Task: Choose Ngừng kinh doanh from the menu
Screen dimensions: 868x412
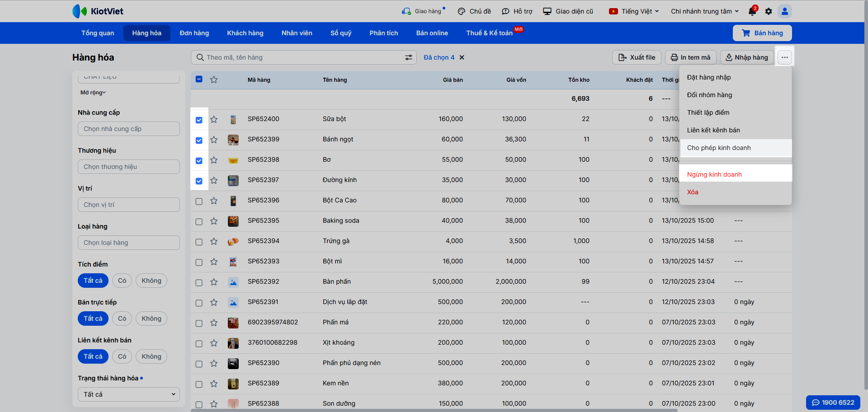Action: pos(736,174)
